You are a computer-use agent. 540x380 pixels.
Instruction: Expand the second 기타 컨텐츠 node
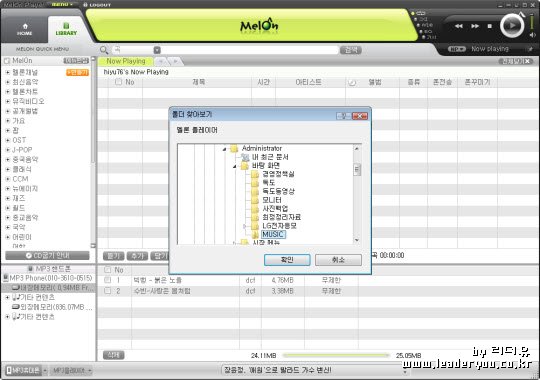[8, 317]
